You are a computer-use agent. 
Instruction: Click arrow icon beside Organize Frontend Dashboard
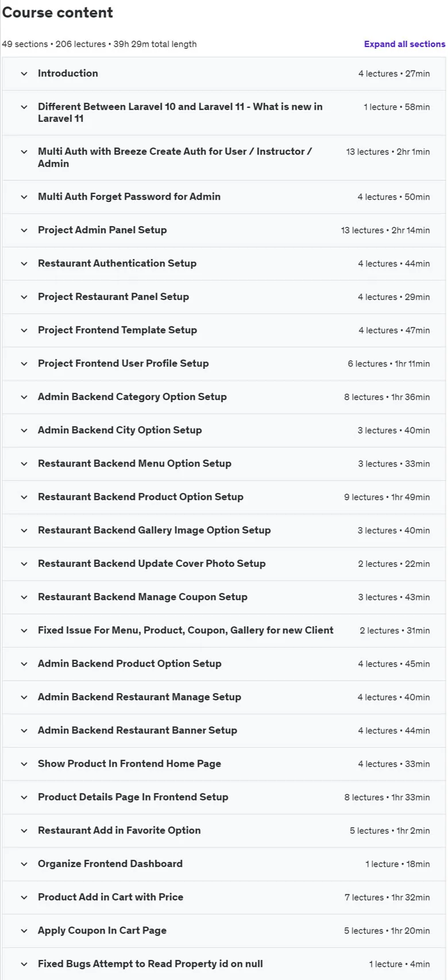point(24,864)
